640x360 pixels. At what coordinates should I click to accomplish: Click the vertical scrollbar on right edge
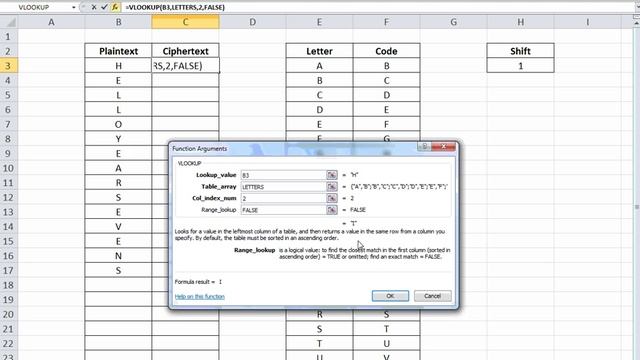coord(636,192)
